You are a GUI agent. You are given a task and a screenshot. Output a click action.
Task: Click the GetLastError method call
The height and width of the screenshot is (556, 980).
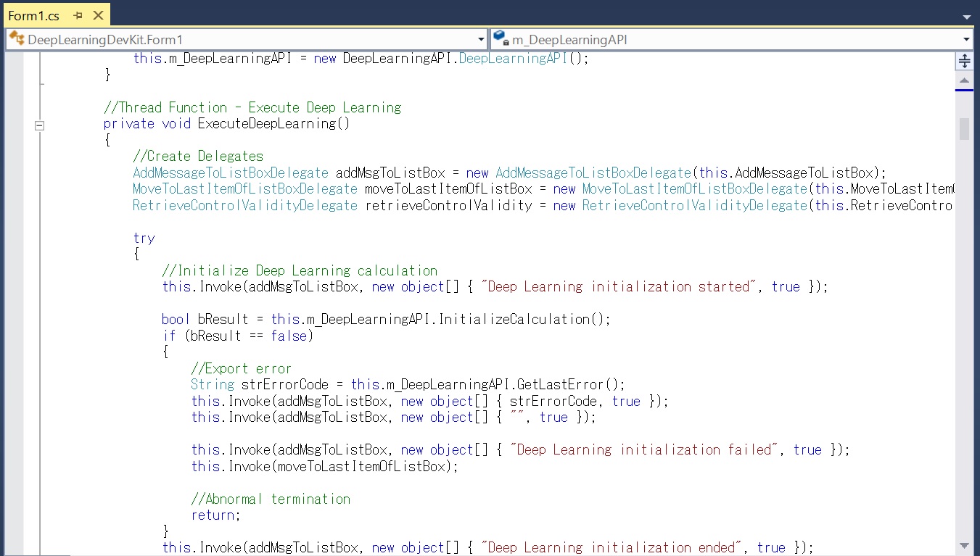pyautogui.click(x=566, y=384)
